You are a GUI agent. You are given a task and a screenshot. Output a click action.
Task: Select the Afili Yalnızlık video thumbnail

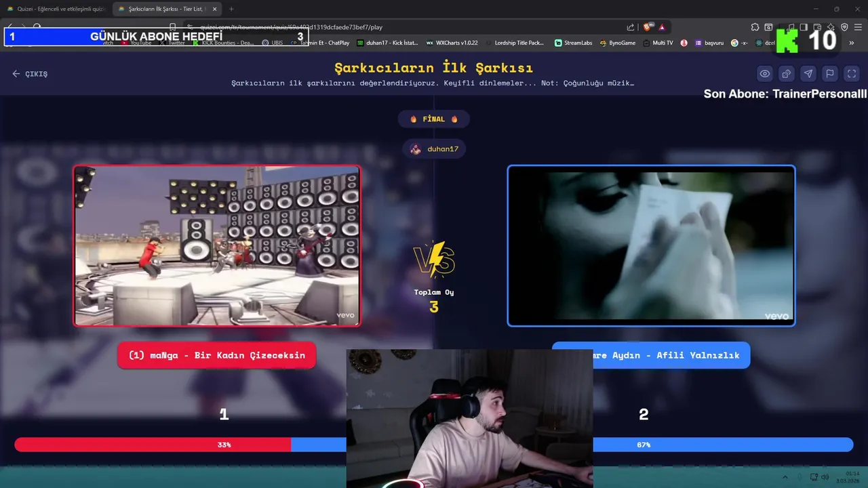tap(651, 246)
